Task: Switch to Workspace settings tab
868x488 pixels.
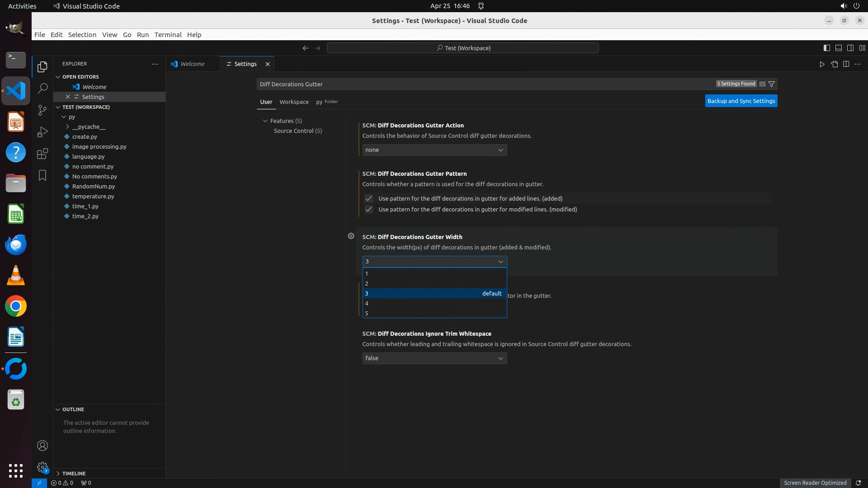Action: pos(294,102)
